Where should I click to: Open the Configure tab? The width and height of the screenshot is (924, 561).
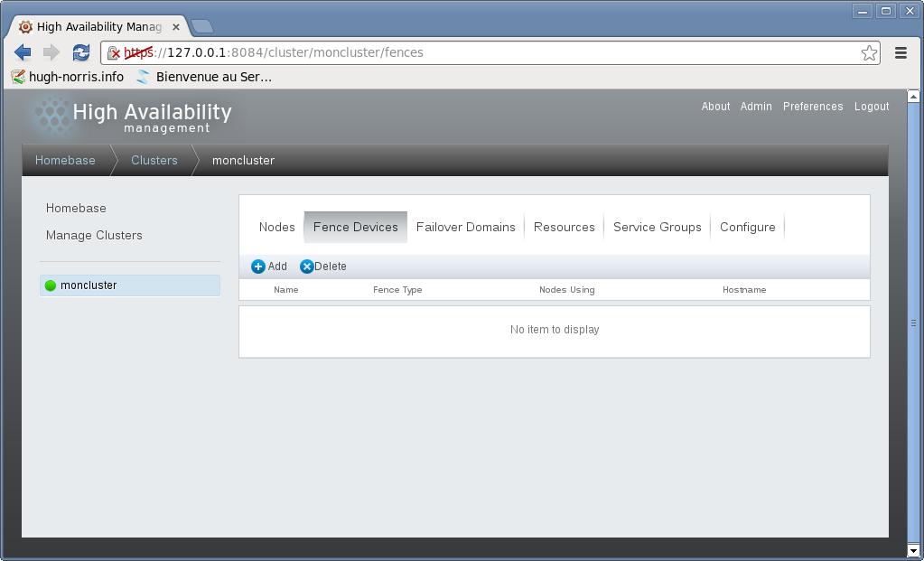click(x=747, y=227)
